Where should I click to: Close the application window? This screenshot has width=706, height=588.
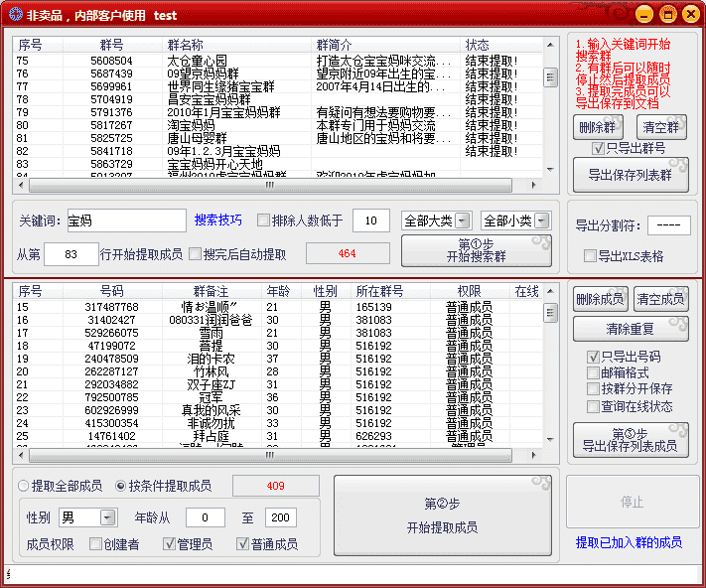(x=690, y=14)
